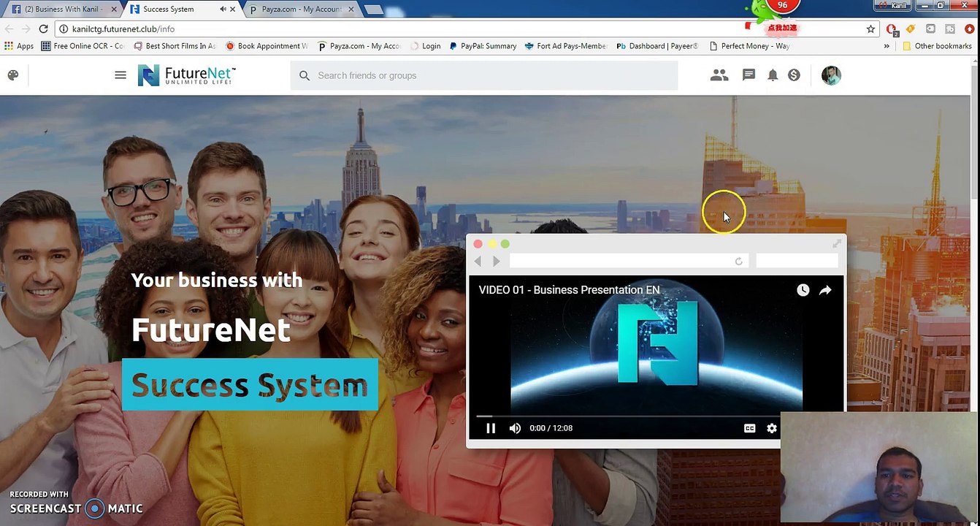The width and height of the screenshot is (980, 526).
Task: Open the Chrome menu button
Action: (969, 28)
